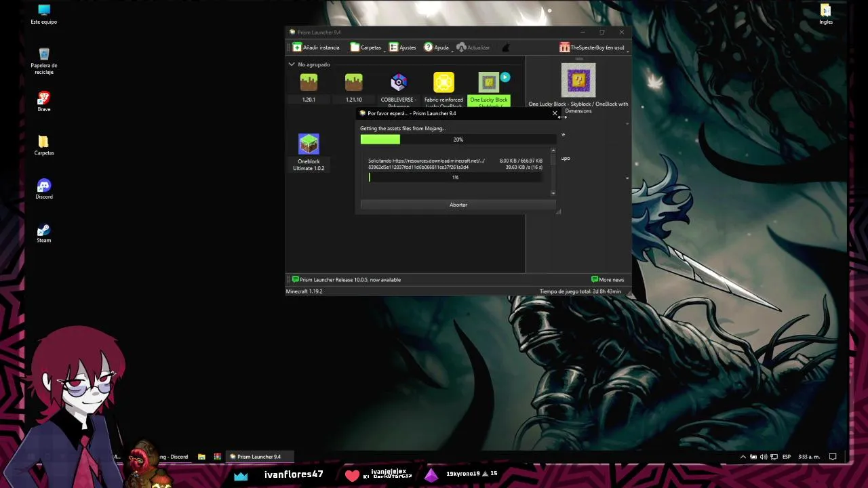Close the Por favor espera dialog
Image resolution: width=868 pixels, height=488 pixels.
click(555, 113)
